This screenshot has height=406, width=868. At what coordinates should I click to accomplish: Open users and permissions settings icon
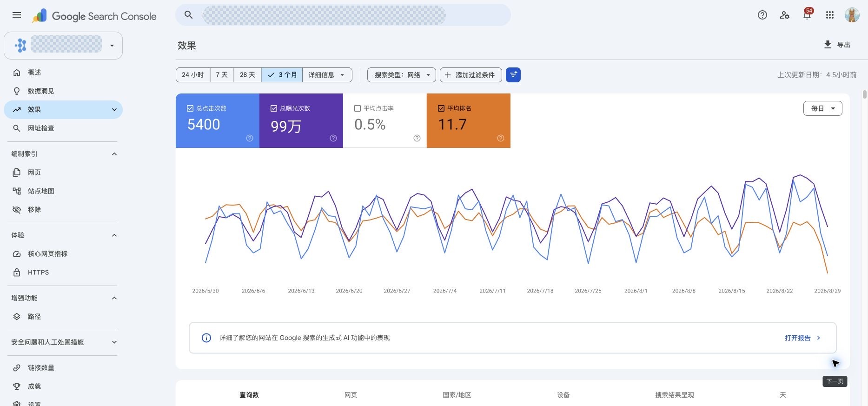(785, 15)
